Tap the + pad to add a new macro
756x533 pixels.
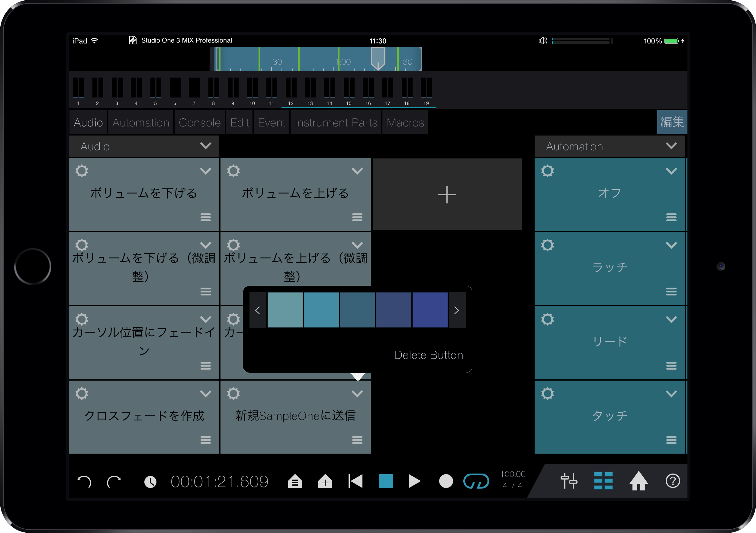click(446, 194)
